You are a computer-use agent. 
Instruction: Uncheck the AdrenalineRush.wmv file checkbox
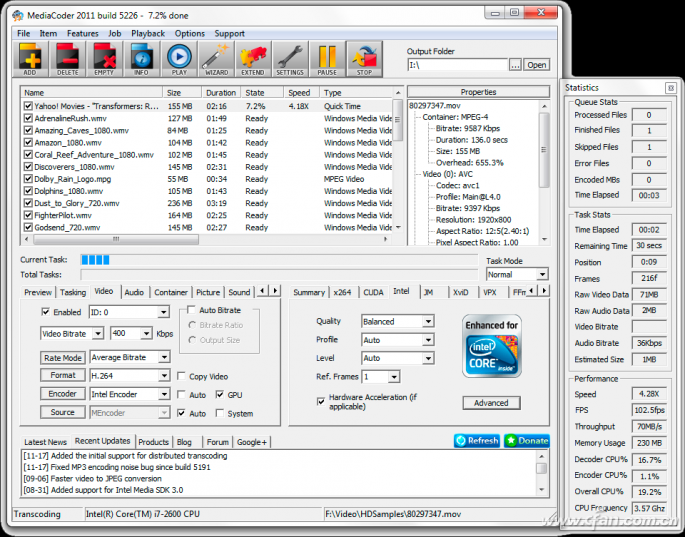click(x=28, y=118)
